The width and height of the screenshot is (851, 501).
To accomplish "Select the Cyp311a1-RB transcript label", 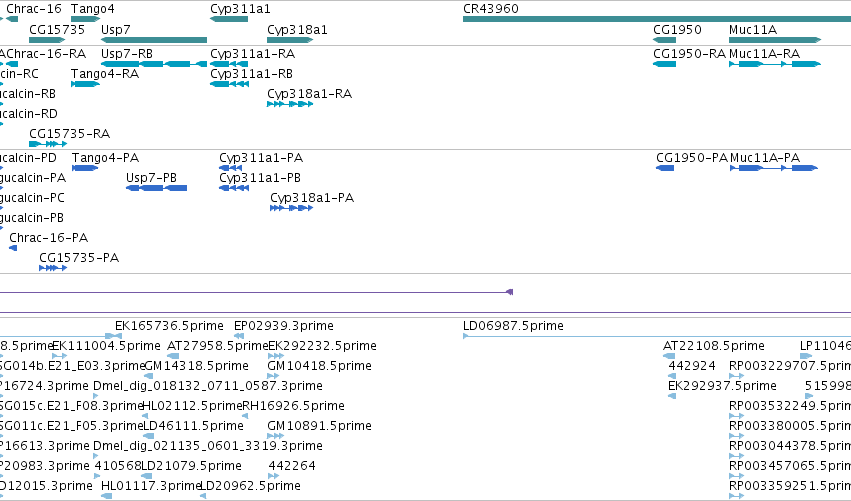I will [251, 73].
